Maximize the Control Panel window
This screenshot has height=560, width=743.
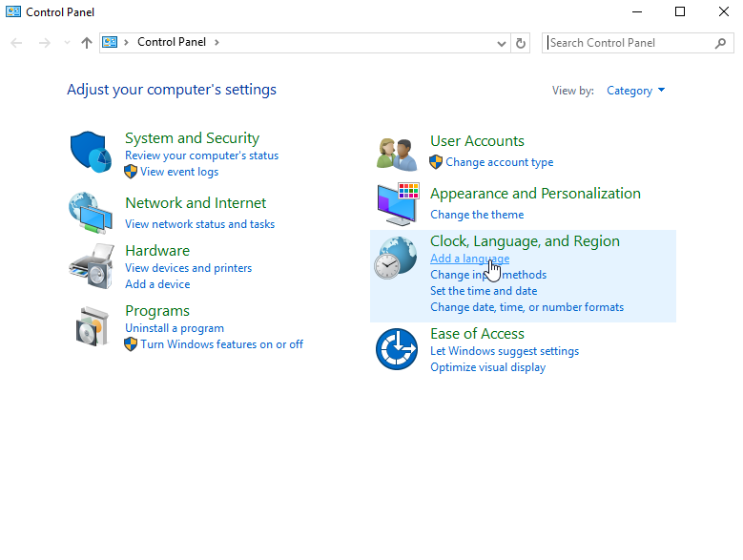[x=680, y=11]
